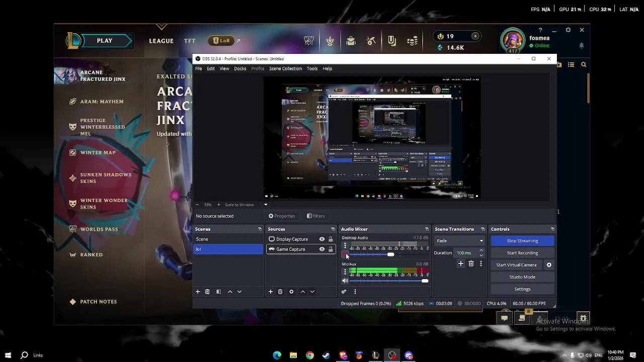Open Fade transition dropdown
The image size is (644, 362).
click(460, 241)
